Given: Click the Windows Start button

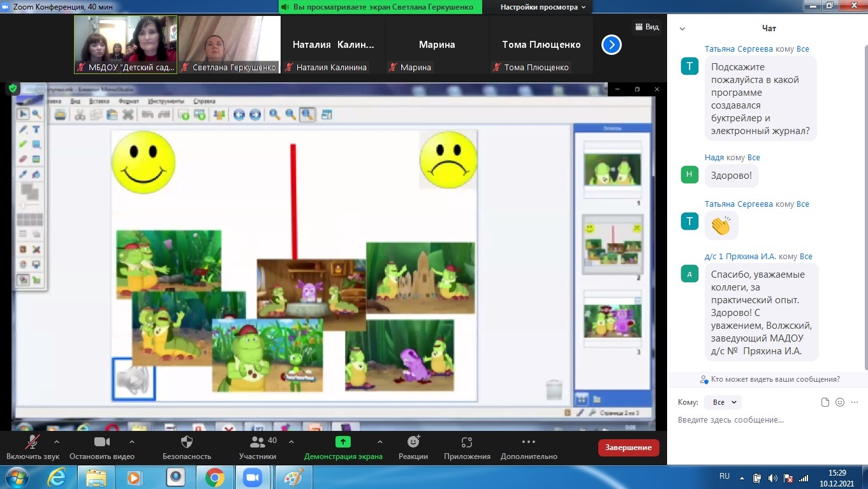Looking at the screenshot, I should point(16,477).
